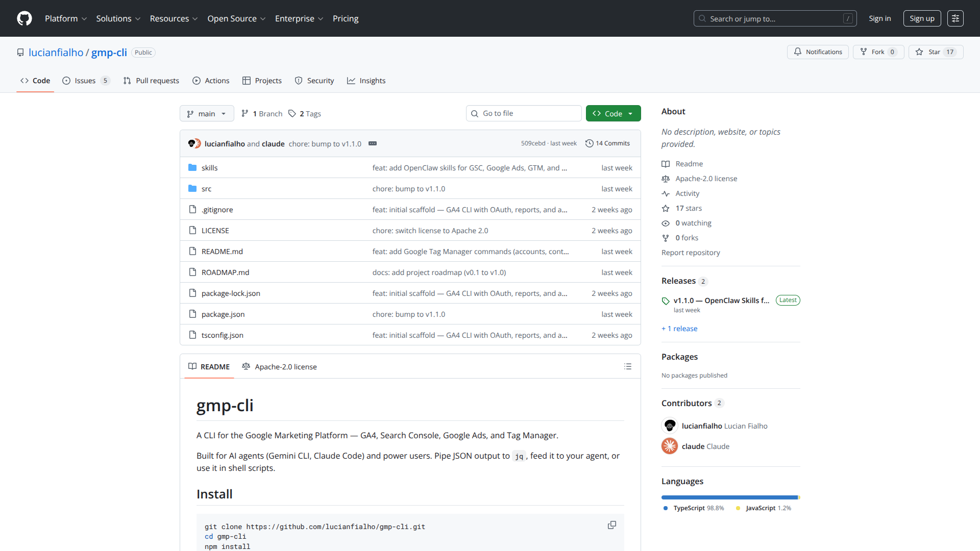Expand the green Code dropdown button
Screen dimensions: 980x551
(613, 114)
